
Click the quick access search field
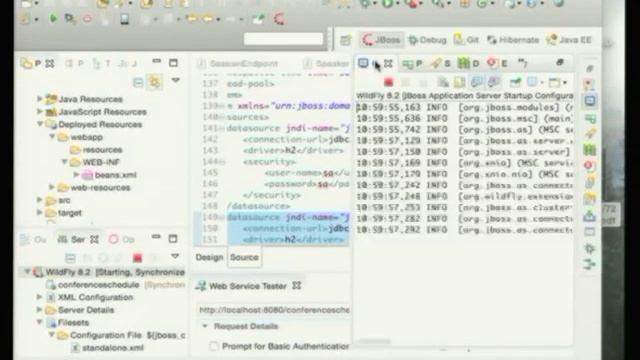[283, 40]
